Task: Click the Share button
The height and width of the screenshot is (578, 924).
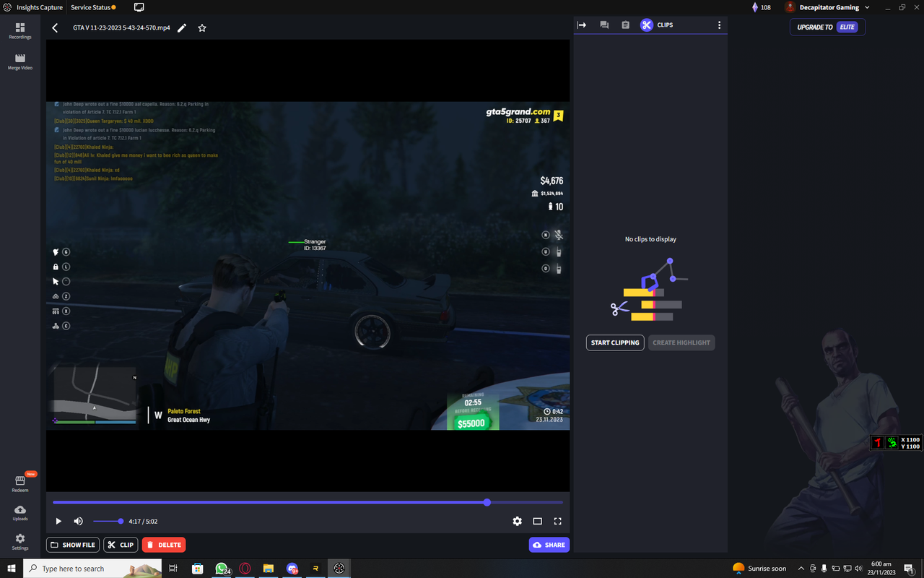Action: tap(549, 545)
